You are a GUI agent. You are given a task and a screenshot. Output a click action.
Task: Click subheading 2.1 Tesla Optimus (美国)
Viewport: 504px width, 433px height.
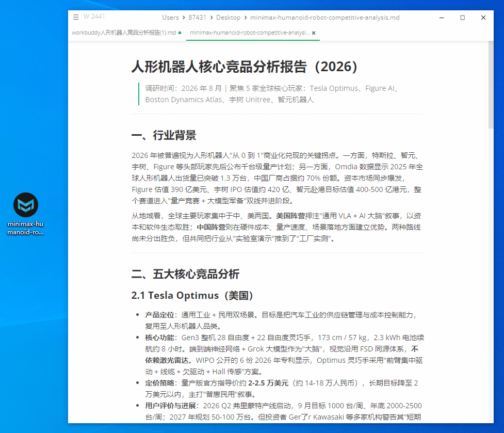click(x=192, y=295)
